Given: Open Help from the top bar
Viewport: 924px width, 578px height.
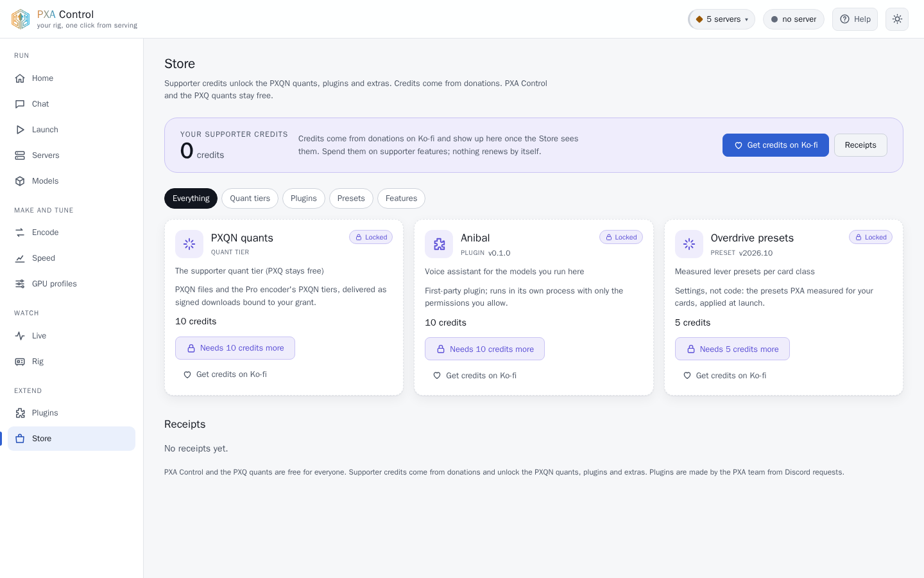Looking at the screenshot, I should 855,19.
